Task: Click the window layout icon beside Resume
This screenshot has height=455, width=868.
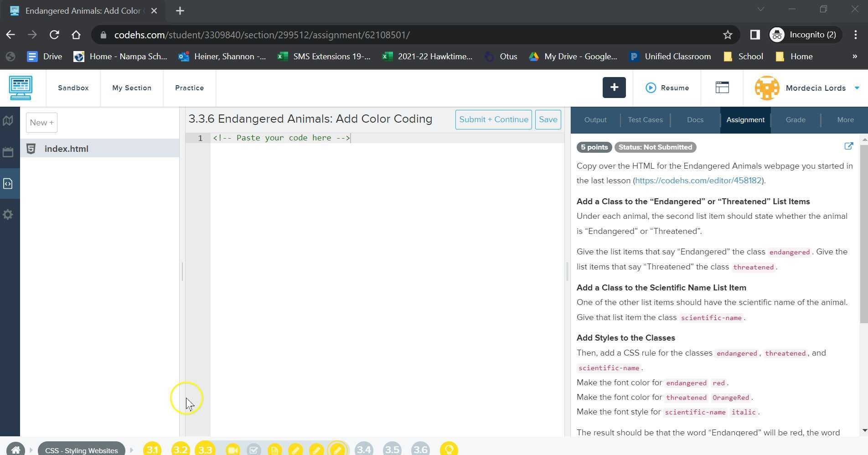Action: point(722,88)
